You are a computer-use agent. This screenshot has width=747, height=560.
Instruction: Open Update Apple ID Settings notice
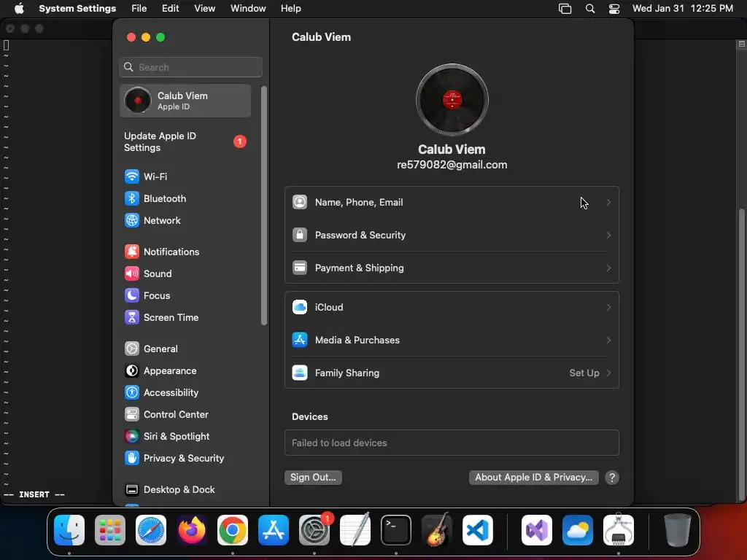186,142
